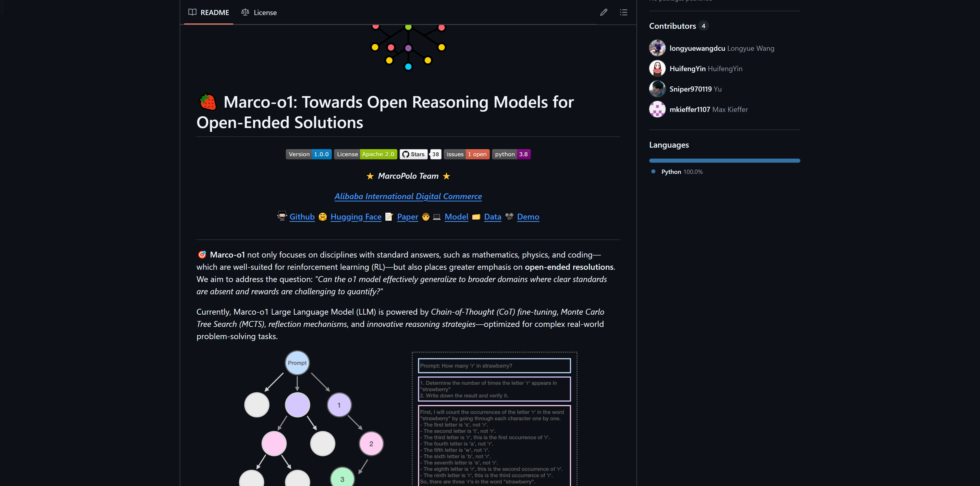Click the Python 100.0% language entry

click(x=677, y=172)
